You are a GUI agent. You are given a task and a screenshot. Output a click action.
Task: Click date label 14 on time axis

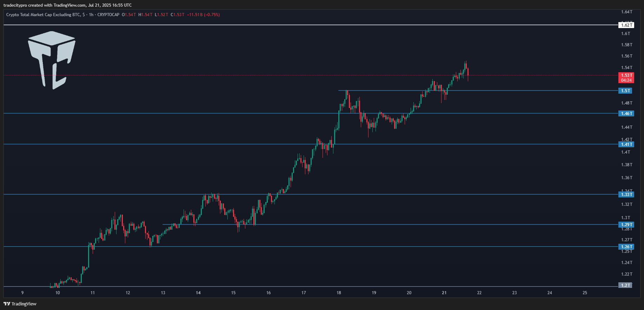(x=198, y=292)
